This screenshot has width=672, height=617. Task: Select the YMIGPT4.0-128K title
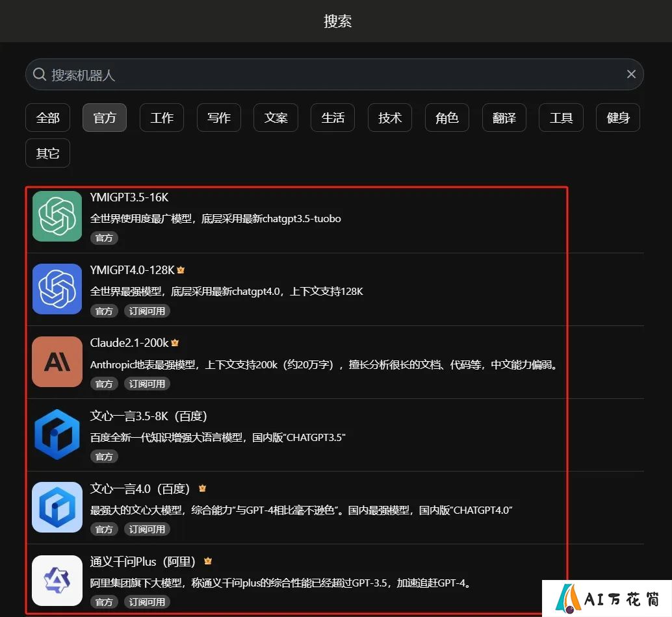(133, 270)
